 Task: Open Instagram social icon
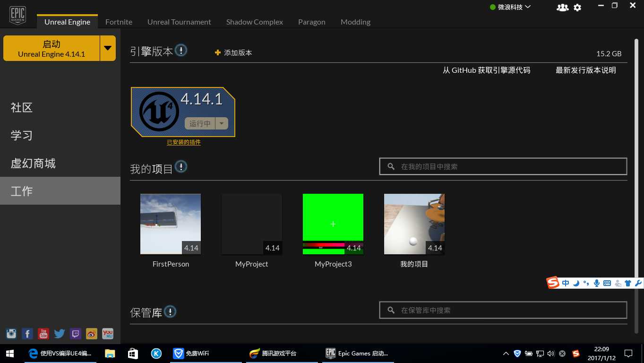11,334
